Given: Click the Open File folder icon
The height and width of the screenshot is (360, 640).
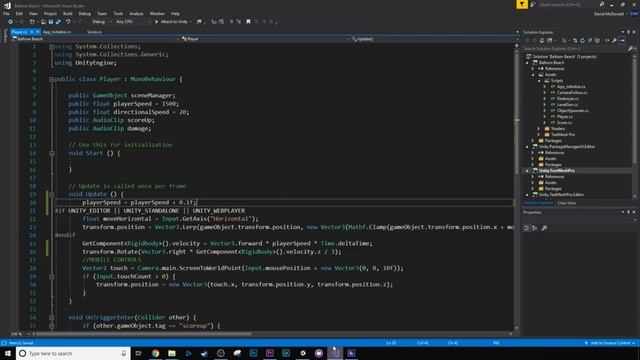Looking at the screenshot, I should [x=43, y=22].
